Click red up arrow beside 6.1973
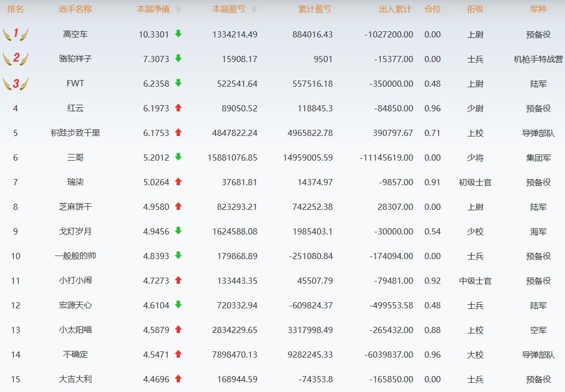Screen dimensions: 565x392 [x=178, y=108]
